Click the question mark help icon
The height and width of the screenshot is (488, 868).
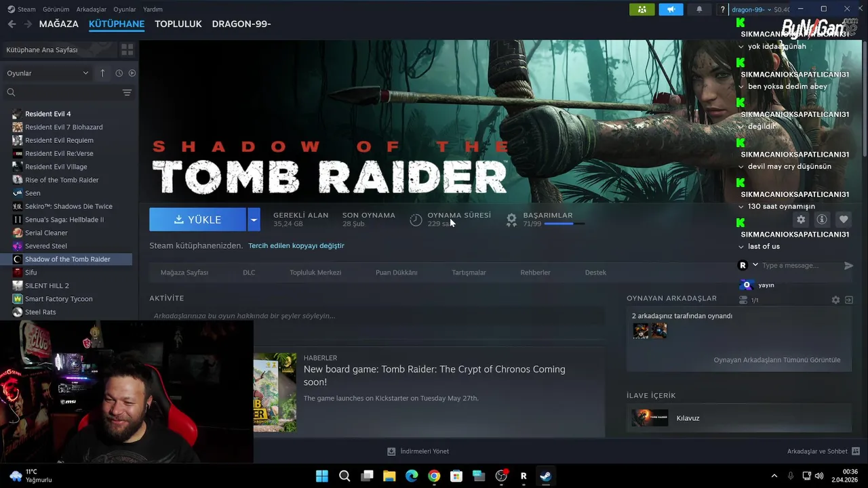pos(722,9)
